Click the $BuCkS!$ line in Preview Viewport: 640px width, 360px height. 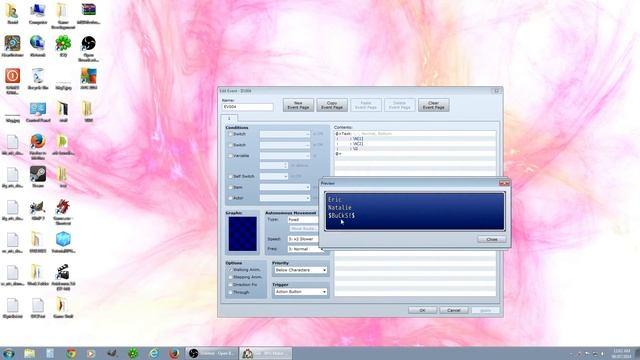(x=341, y=215)
